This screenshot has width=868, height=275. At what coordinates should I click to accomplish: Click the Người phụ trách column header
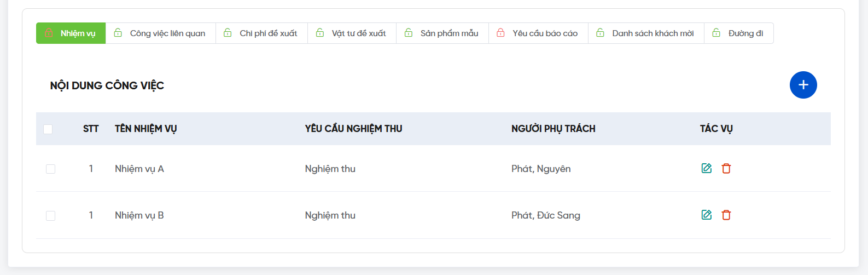tap(553, 129)
